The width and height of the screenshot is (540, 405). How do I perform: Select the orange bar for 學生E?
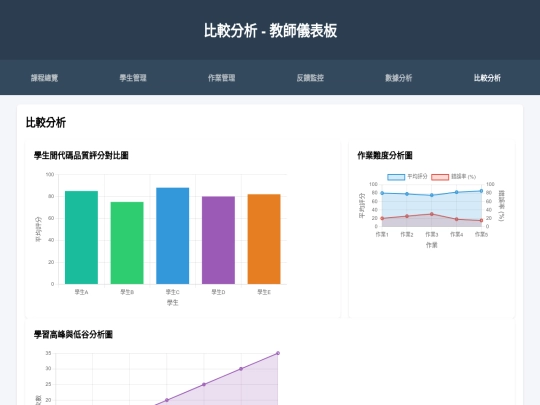pyautogui.click(x=264, y=239)
